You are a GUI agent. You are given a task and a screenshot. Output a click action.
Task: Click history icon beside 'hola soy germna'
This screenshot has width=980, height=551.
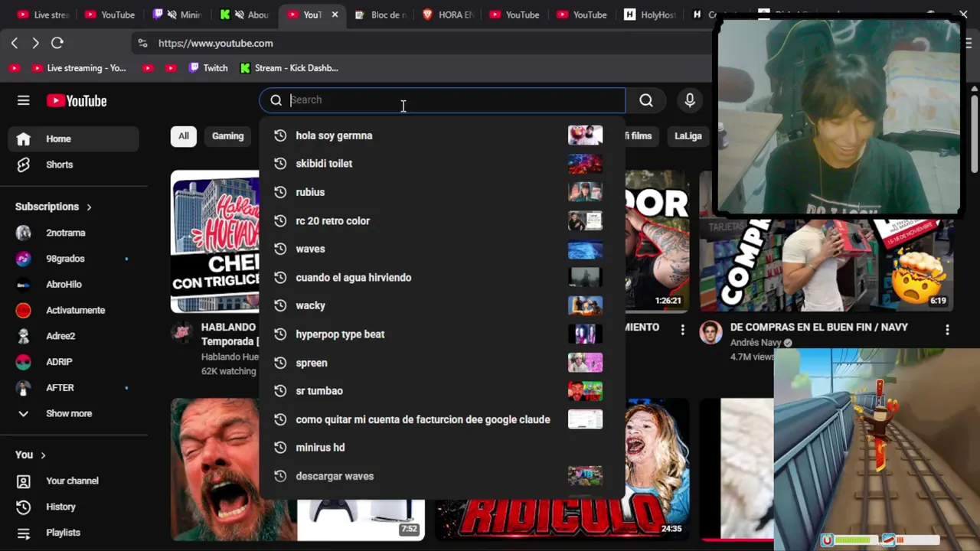pos(280,135)
